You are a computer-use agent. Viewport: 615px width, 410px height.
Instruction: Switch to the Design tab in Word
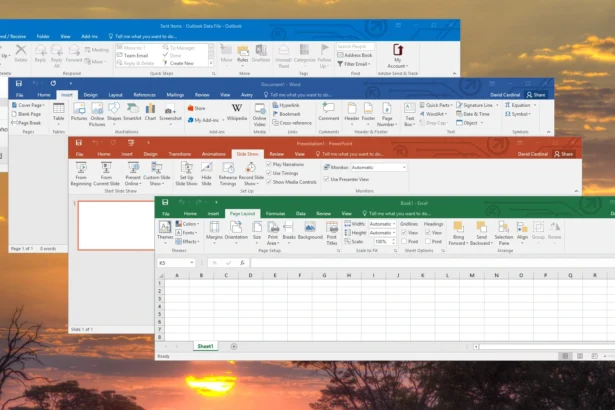pos(90,95)
